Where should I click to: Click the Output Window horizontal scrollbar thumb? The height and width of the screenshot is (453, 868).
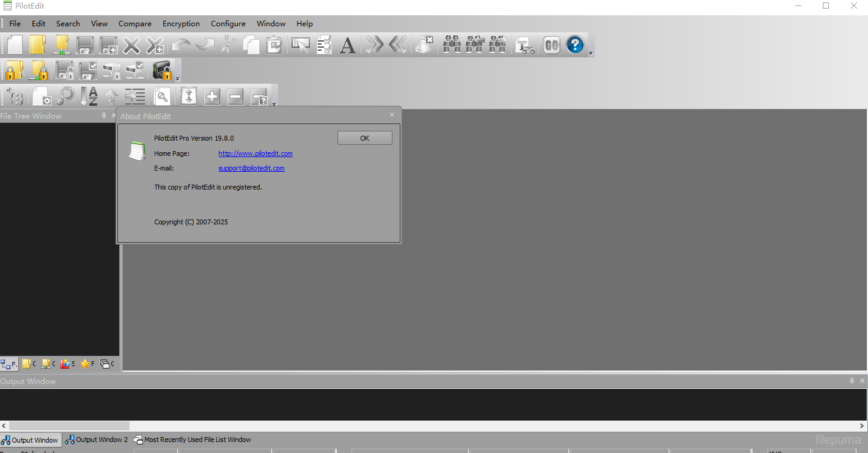tap(69, 425)
